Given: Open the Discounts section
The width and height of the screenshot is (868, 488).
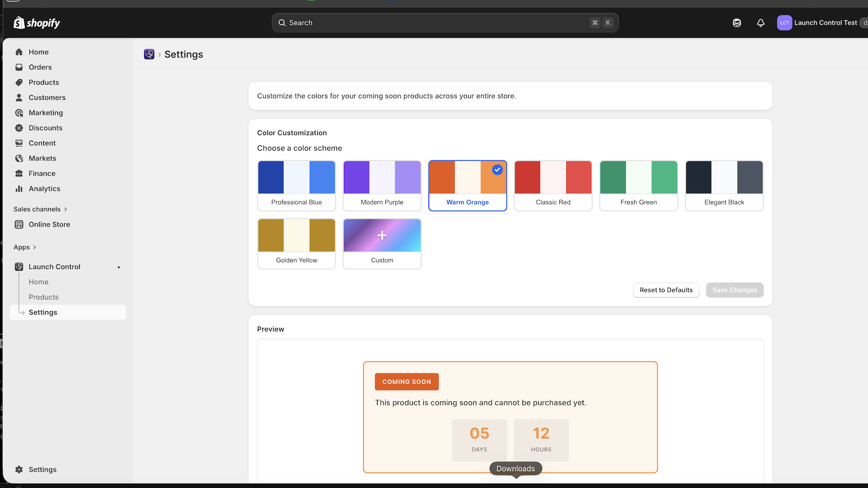Looking at the screenshot, I should [45, 127].
